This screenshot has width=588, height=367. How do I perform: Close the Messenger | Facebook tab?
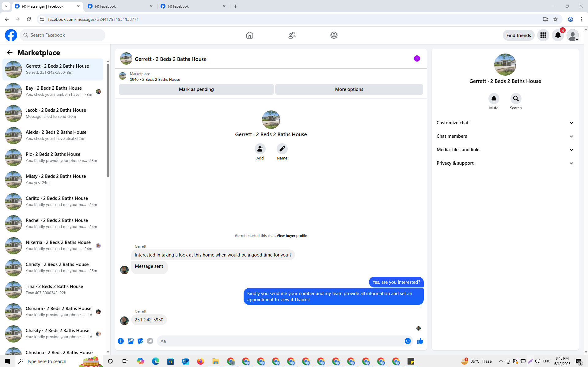click(78, 6)
